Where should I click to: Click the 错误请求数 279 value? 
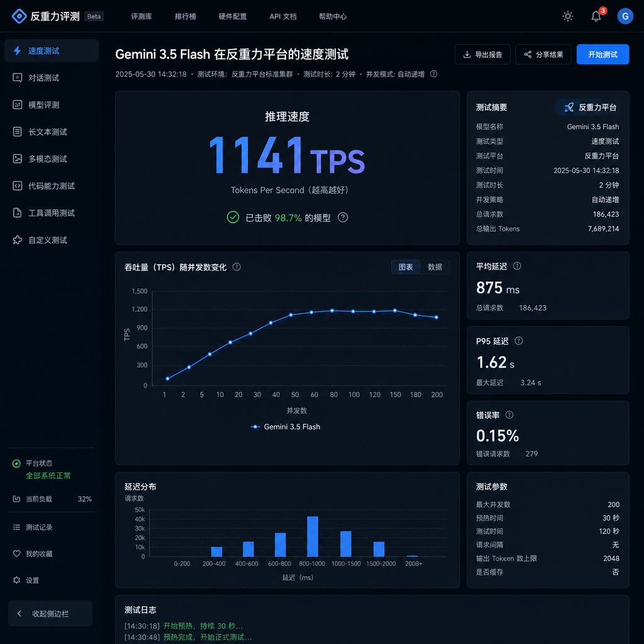(531, 454)
